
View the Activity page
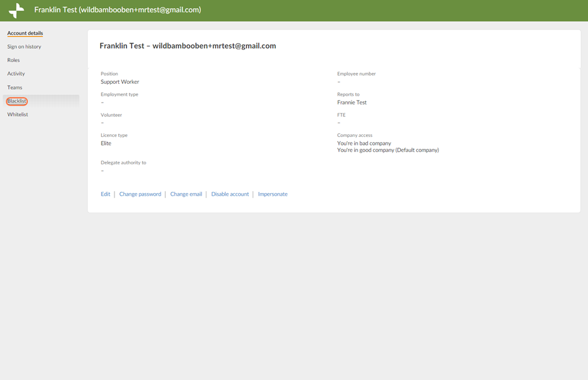16,74
